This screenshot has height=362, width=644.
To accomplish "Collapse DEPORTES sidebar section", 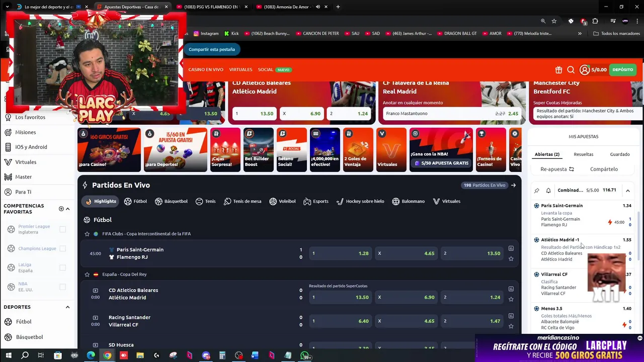I will click(67, 307).
